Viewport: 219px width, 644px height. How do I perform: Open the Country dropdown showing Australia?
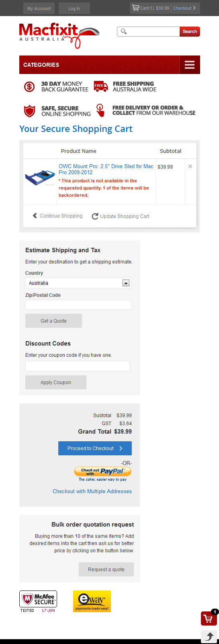tap(78, 283)
